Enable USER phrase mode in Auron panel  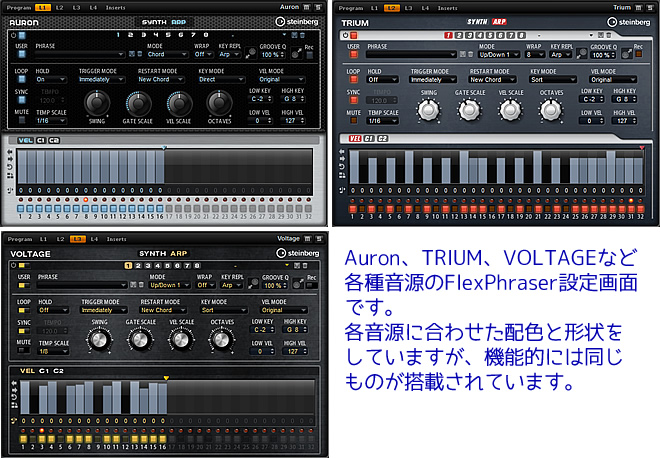click(21, 54)
